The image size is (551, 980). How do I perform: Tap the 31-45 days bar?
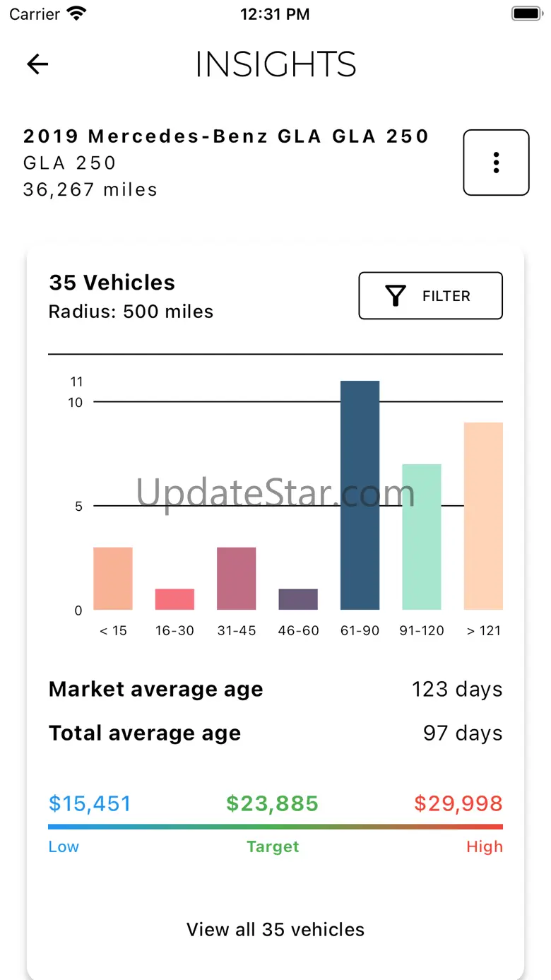[x=236, y=578]
